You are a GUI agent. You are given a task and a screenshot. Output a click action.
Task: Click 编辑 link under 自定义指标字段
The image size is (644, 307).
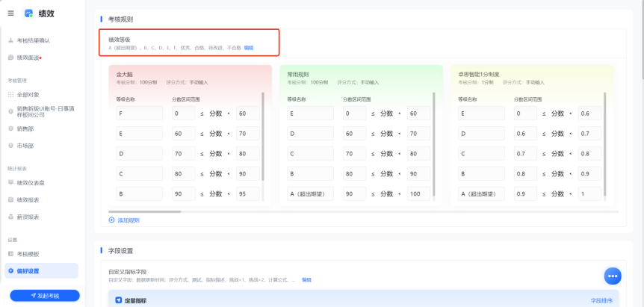pos(306,280)
